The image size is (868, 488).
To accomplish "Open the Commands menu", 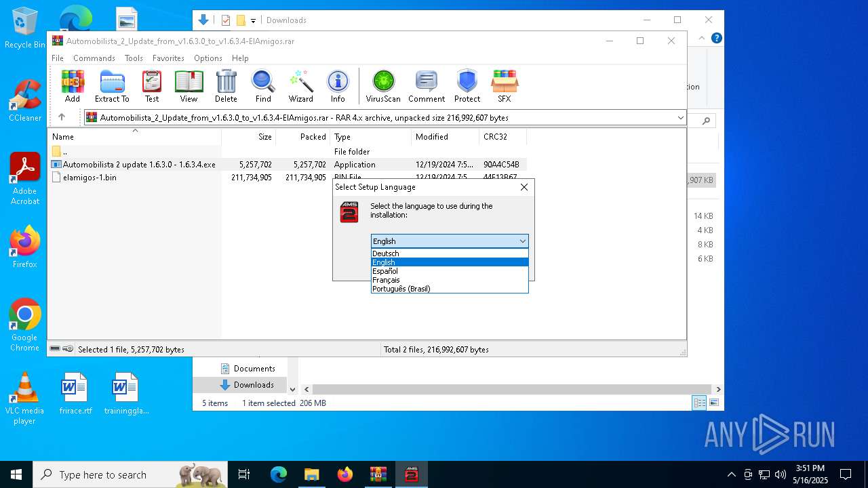I will click(x=94, y=58).
